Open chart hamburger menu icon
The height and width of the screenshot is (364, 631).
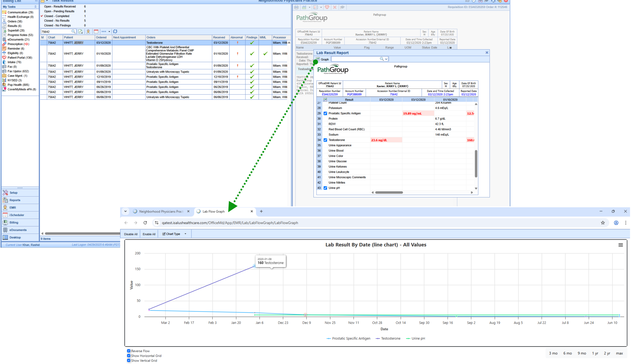point(620,245)
